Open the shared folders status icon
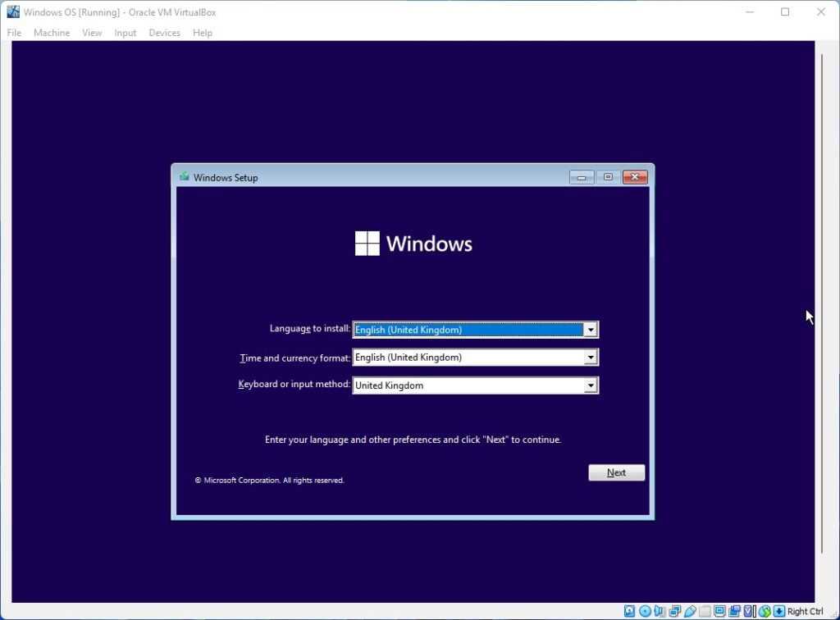The image size is (840, 620). [x=705, y=611]
